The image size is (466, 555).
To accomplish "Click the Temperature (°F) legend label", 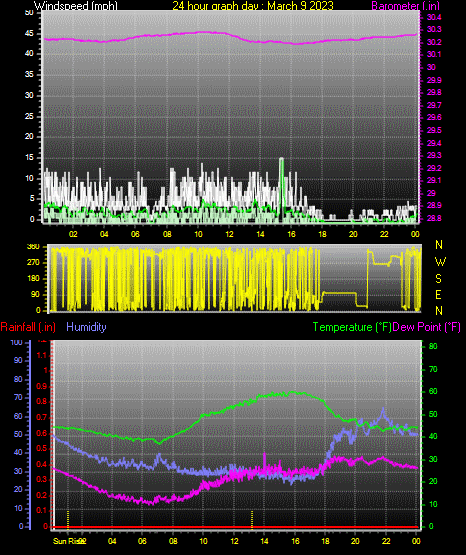I will coord(352,327).
